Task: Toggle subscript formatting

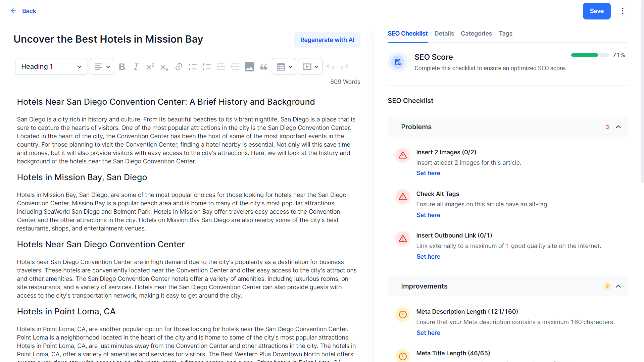Action: [164, 67]
